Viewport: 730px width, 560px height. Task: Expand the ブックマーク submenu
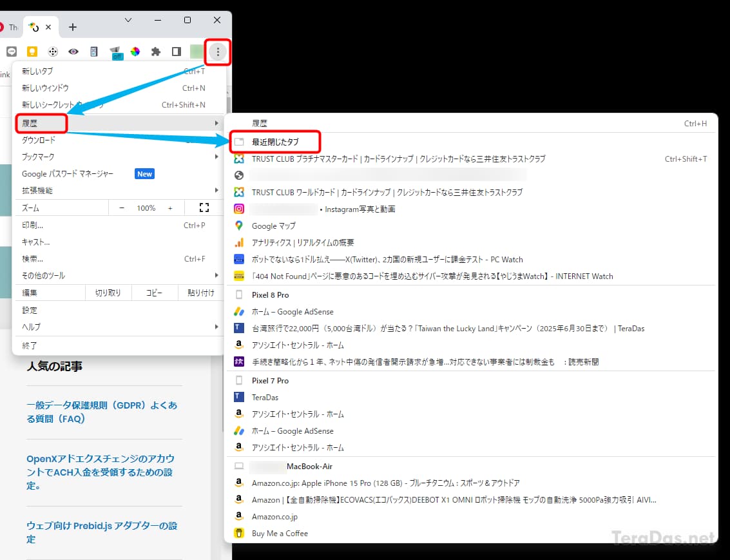point(119,157)
